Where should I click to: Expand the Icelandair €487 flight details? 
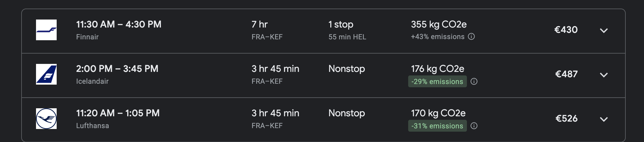click(604, 75)
